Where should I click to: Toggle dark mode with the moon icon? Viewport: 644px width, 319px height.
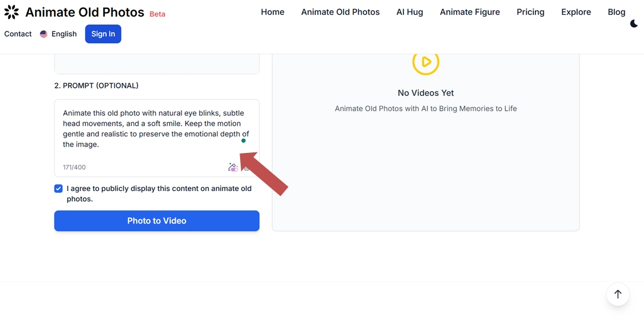(x=633, y=24)
